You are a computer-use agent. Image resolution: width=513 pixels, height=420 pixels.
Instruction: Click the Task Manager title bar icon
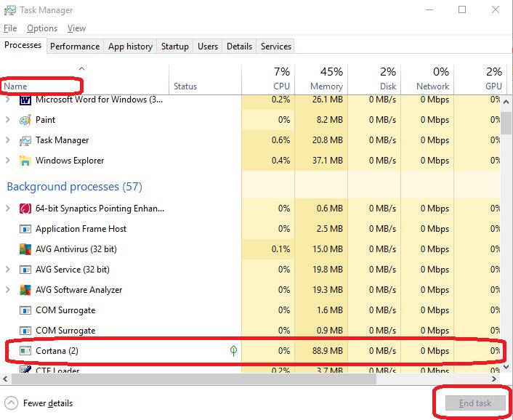pyautogui.click(x=10, y=10)
